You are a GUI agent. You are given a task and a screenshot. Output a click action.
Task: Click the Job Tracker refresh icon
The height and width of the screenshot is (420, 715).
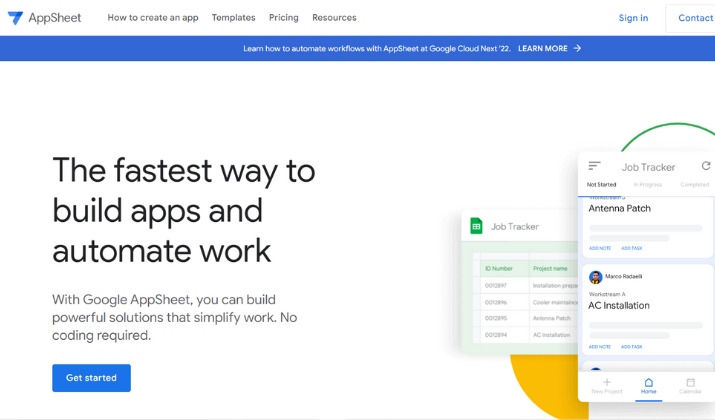706,166
